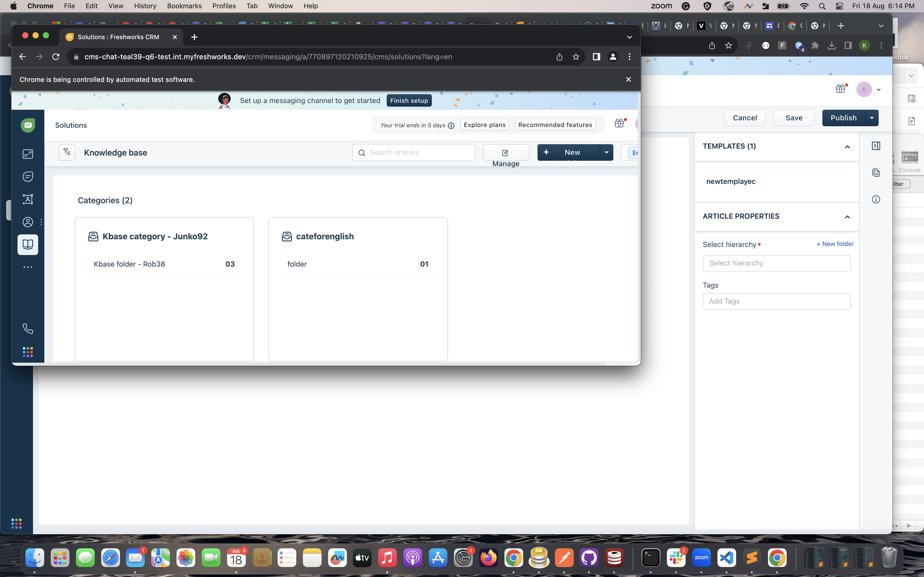Open the conversations chat icon in sidebar

(28, 176)
